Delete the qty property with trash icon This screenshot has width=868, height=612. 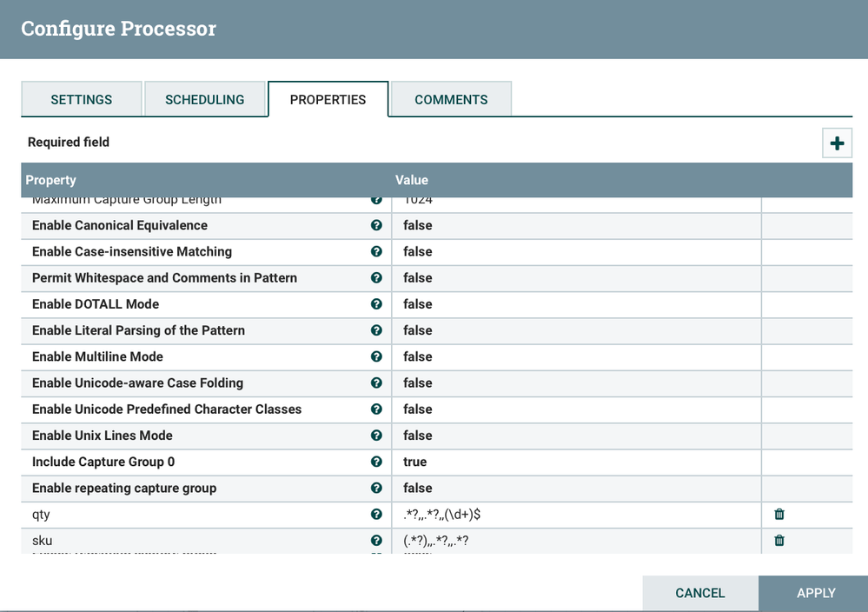tap(779, 515)
